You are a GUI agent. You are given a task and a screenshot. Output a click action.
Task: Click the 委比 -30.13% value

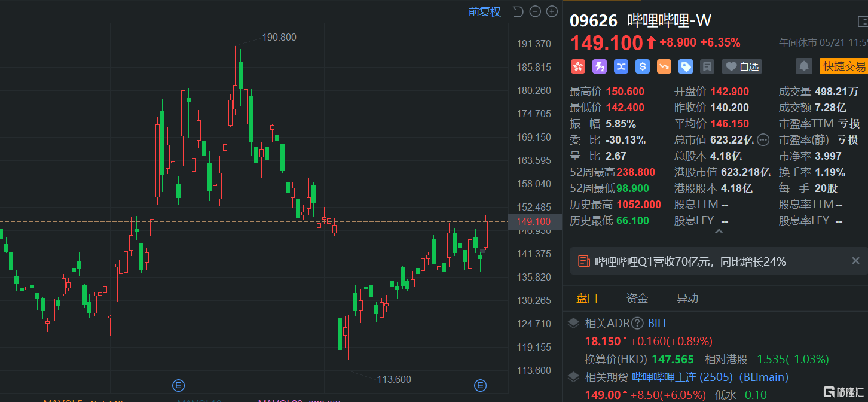point(625,140)
